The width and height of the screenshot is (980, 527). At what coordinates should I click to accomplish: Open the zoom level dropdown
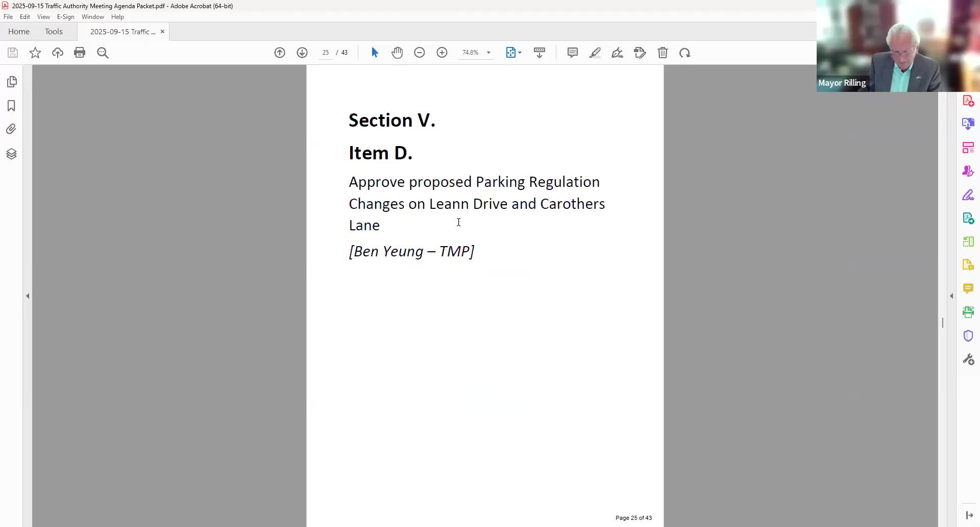488,53
